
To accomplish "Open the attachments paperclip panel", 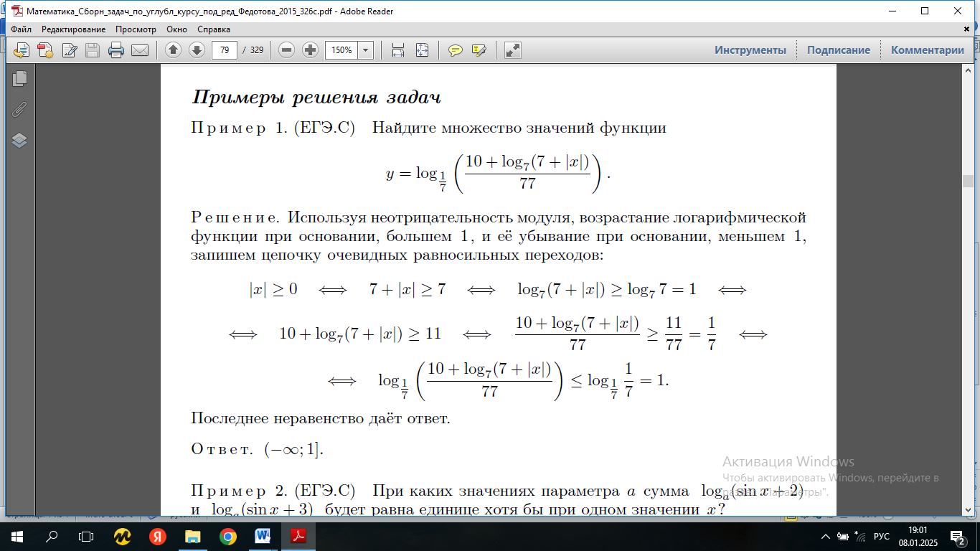I will tap(19, 109).
